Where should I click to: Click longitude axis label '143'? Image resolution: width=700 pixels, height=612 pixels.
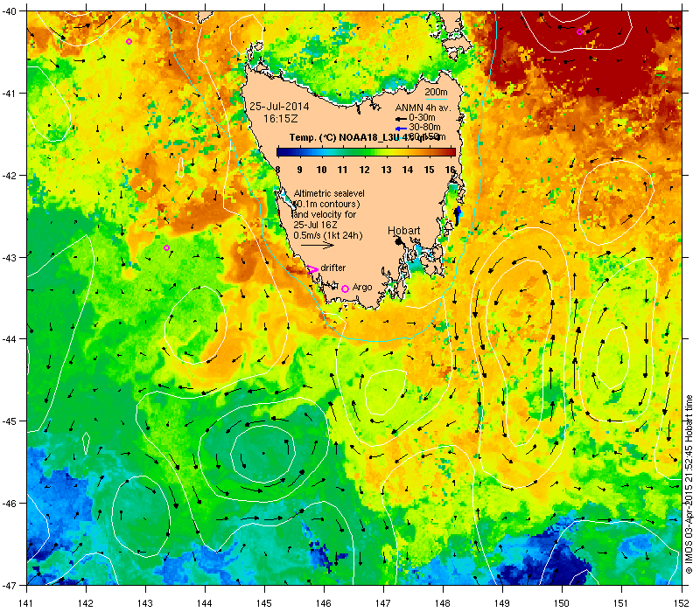click(145, 603)
